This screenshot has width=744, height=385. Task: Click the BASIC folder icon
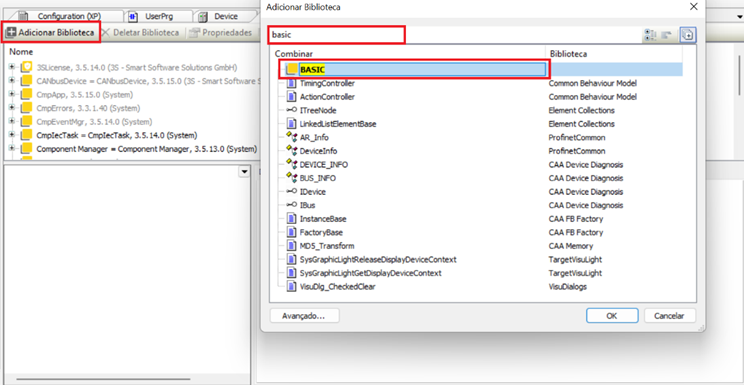click(292, 69)
